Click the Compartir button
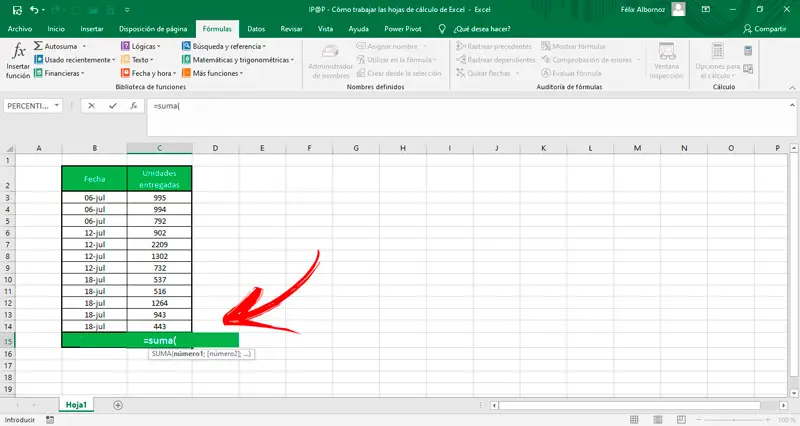Image resolution: width=800 pixels, height=426 pixels. 764,29
